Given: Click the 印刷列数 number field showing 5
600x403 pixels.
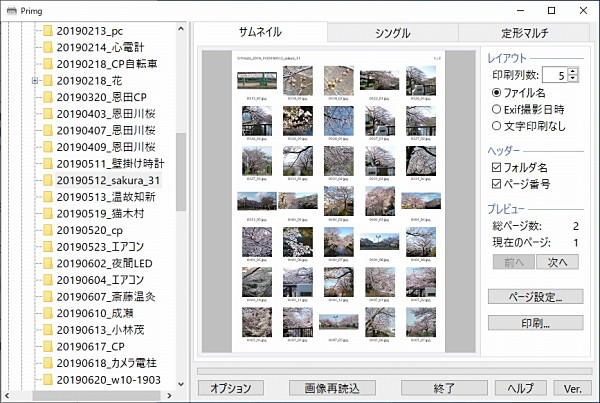Looking at the screenshot, I should click(554, 75).
